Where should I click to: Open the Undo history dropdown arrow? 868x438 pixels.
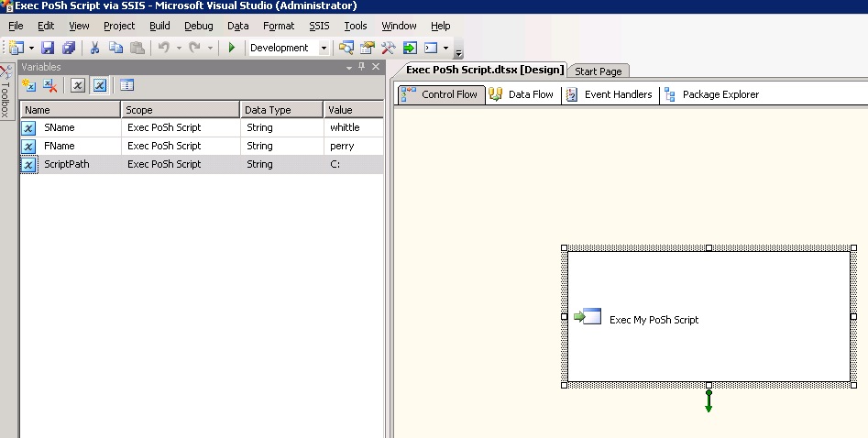point(179,49)
